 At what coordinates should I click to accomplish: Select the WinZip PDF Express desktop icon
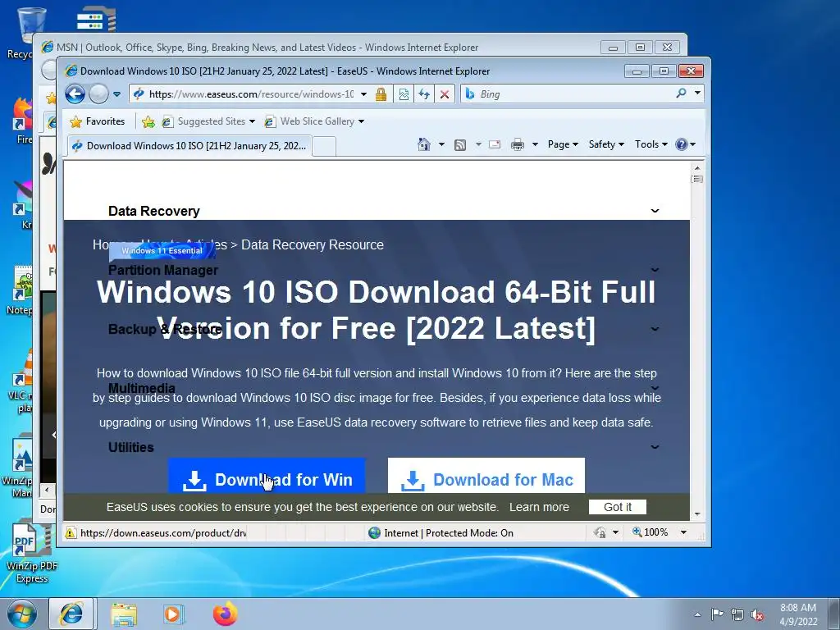(x=32, y=554)
